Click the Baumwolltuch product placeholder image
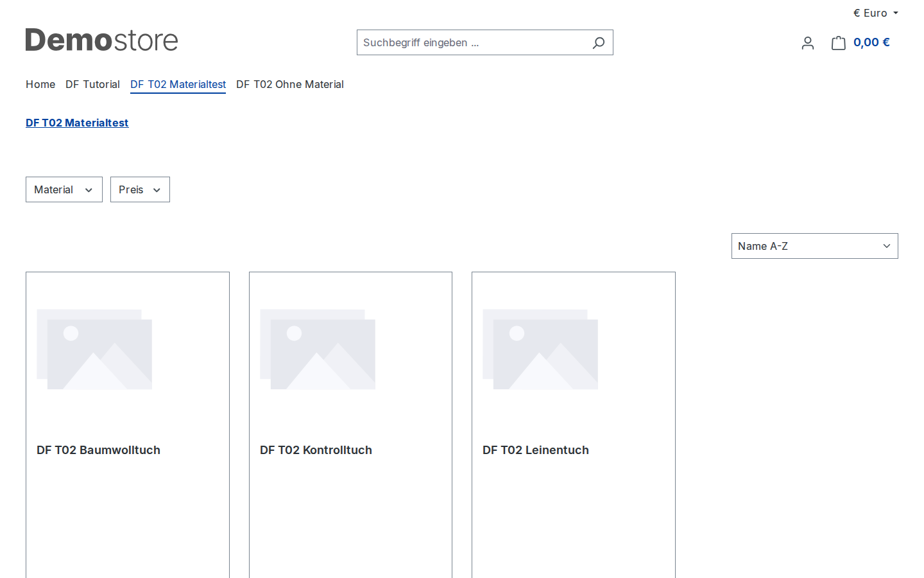924x578 pixels. [x=94, y=349]
